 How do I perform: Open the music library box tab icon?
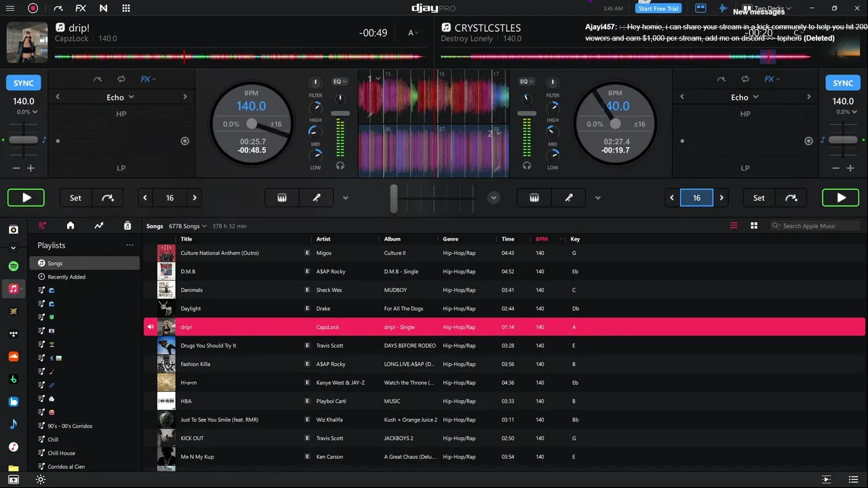127,226
